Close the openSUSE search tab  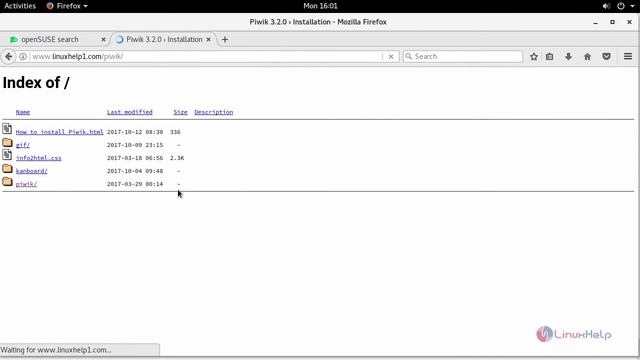103,40
